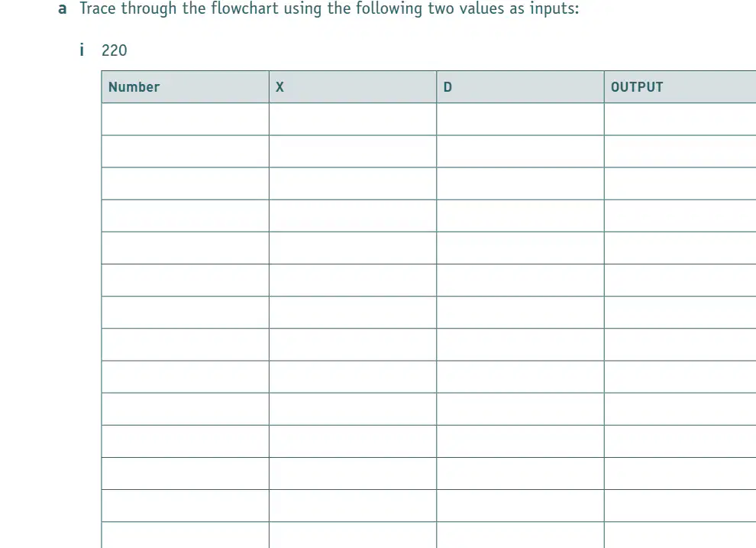Click second row cell in X column
The height and width of the screenshot is (548, 756).
coord(353,151)
